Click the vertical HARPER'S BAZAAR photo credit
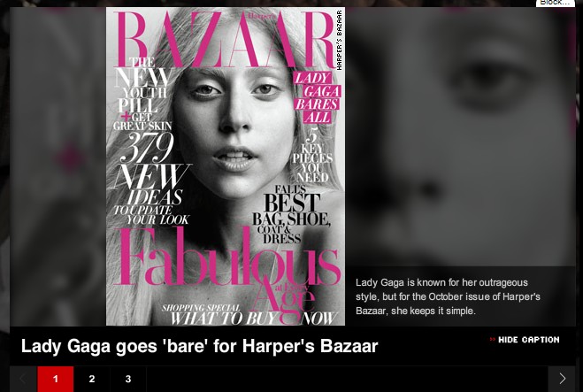This screenshot has width=583, height=392. [x=339, y=40]
